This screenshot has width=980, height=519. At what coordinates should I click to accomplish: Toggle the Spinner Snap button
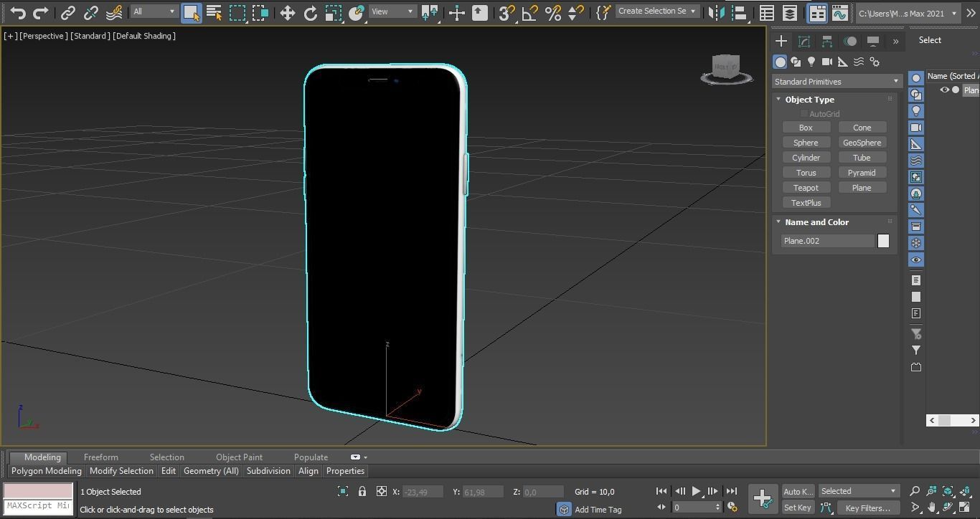coord(575,12)
